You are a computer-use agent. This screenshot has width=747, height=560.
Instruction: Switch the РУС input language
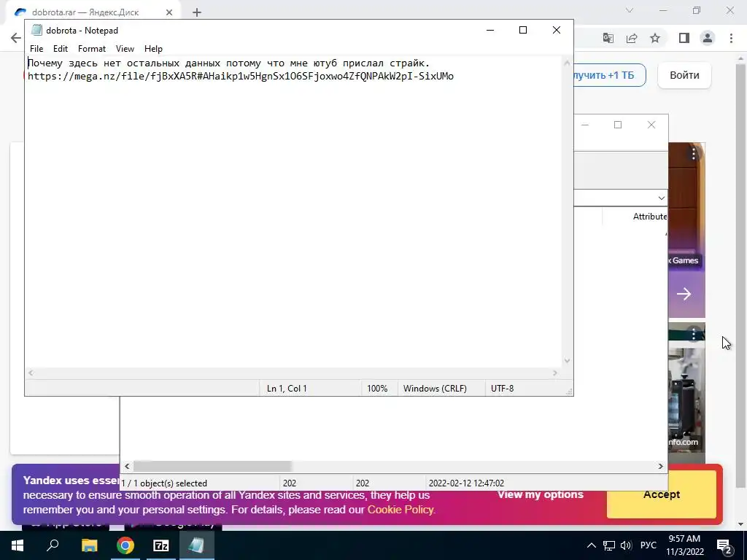pyautogui.click(x=649, y=545)
